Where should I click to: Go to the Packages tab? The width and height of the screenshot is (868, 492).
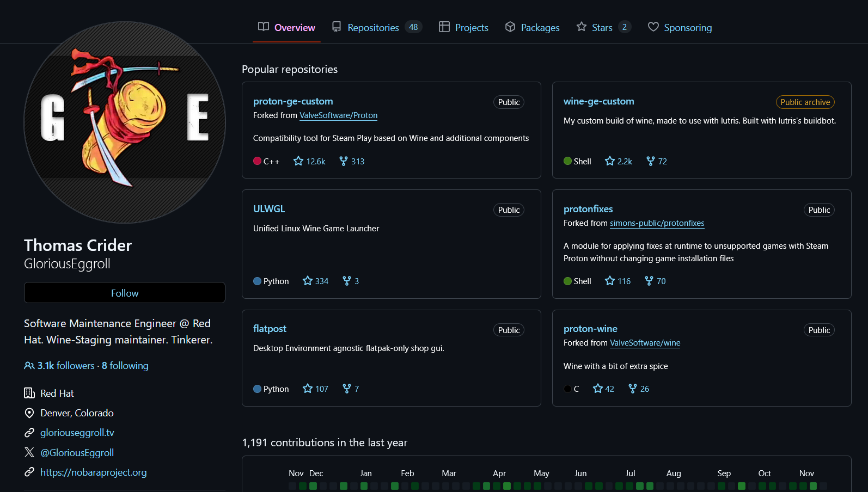click(x=532, y=27)
